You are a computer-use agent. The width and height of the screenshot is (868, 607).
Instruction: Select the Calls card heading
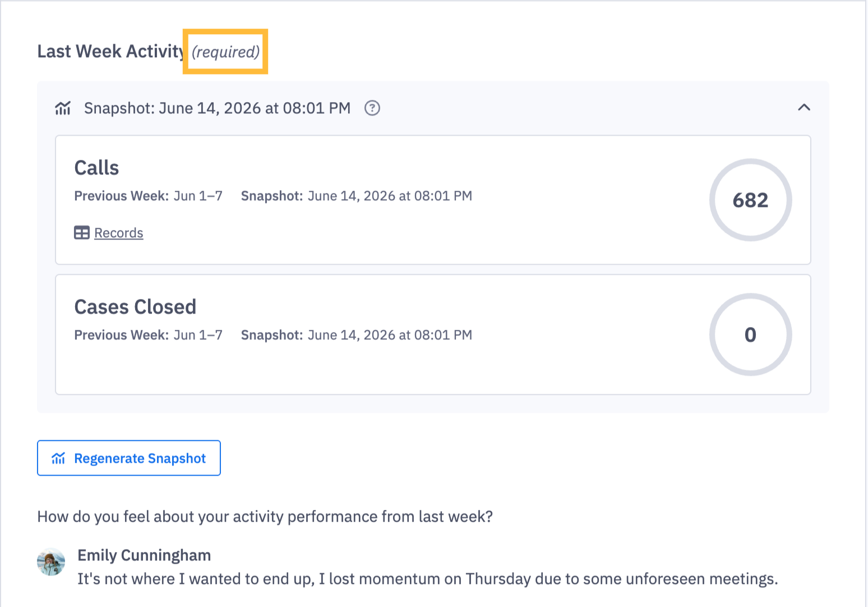96,168
